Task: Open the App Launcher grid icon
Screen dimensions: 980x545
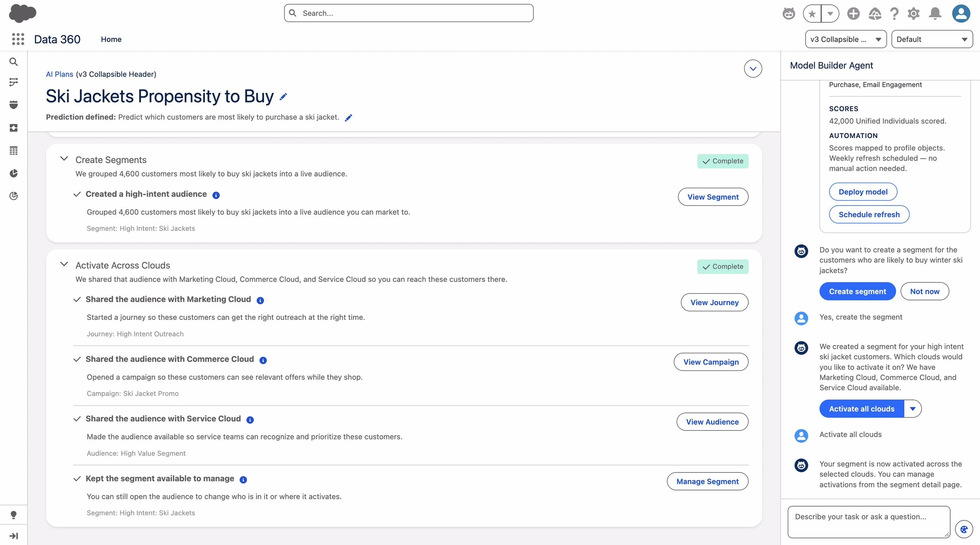Action: pyautogui.click(x=18, y=39)
